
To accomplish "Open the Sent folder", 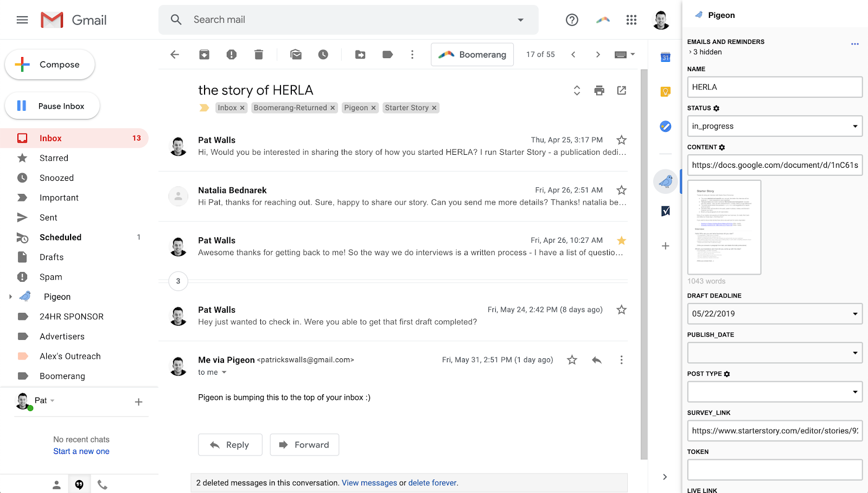I will (74, 217).
